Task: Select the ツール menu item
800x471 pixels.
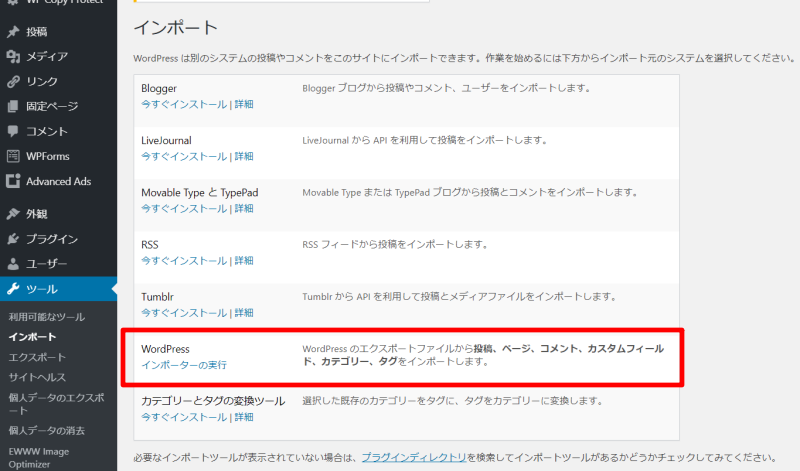Action: pyautogui.click(x=58, y=289)
